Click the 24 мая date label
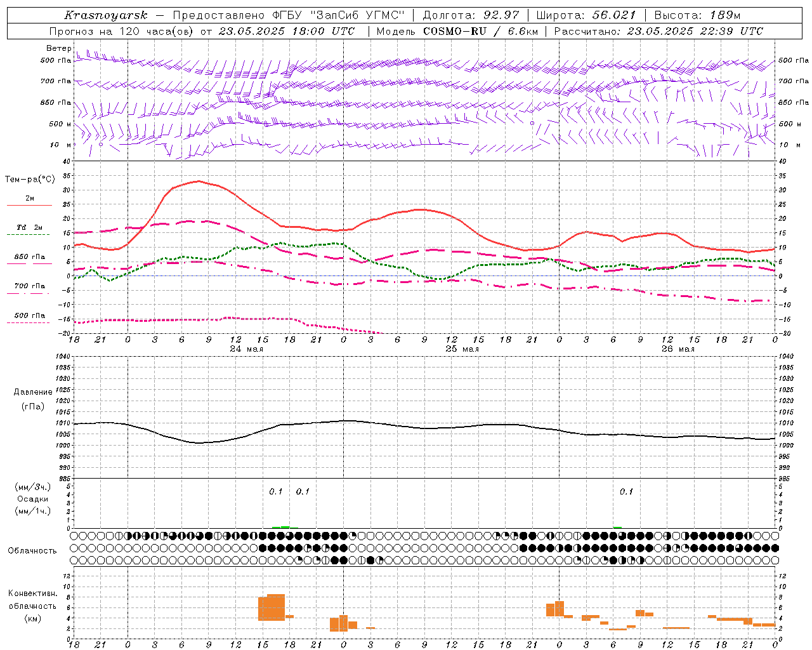This screenshot has width=812, height=650. pyautogui.click(x=247, y=349)
